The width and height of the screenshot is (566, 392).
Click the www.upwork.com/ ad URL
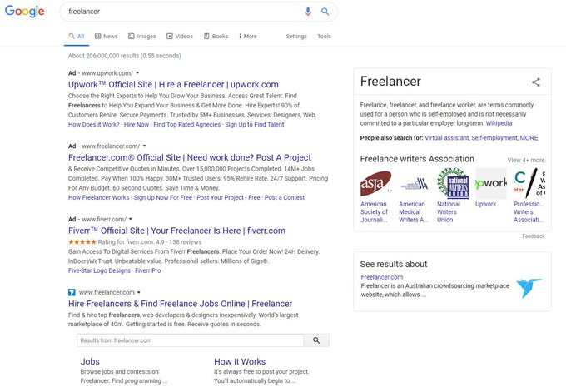pos(107,73)
